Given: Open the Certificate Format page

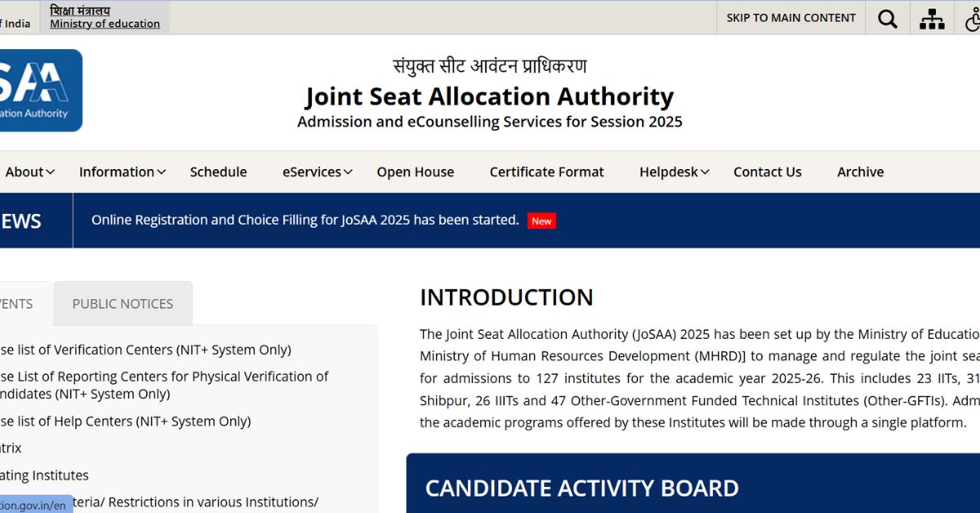Looking at the screenshot, I should pyautogui.click(x=546, y=172).
